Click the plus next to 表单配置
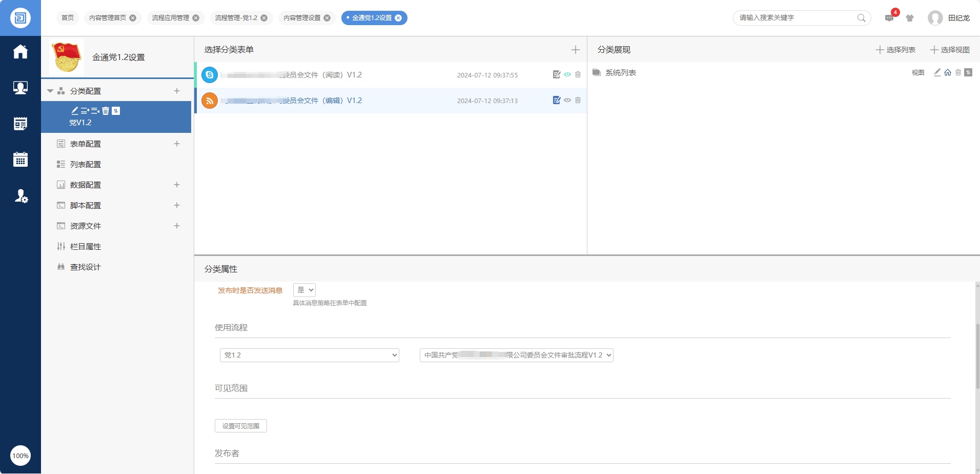The width and height of the screenshot is (980, 474). click(x=177, y=144)
